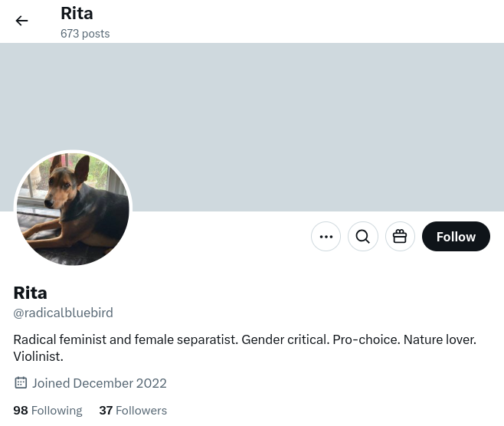
Task: Click the gray banner header image
Action: 306,123
